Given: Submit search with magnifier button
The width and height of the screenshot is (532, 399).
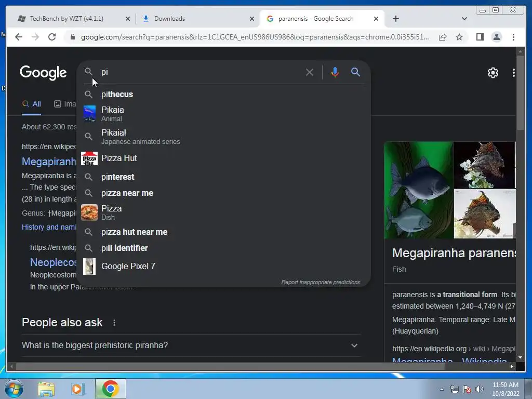Looking at the screenshot, I should click(355, 72).
